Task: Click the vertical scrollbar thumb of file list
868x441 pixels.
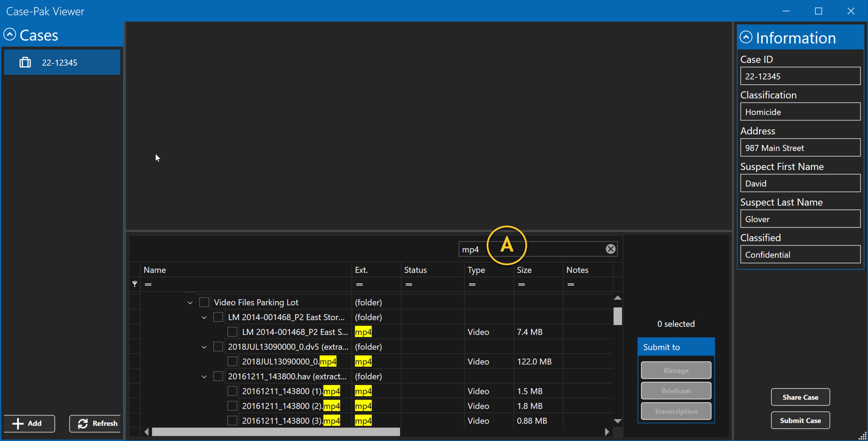Action: click(617, 316)
